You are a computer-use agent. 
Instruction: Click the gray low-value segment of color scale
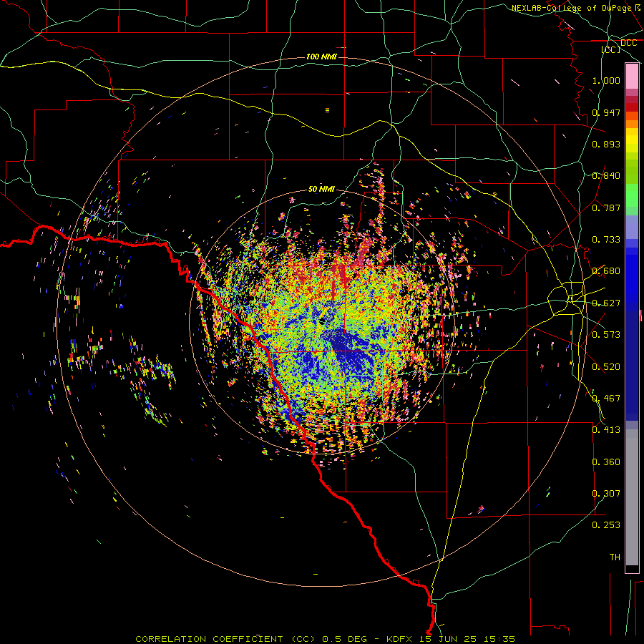pos(632,497)
